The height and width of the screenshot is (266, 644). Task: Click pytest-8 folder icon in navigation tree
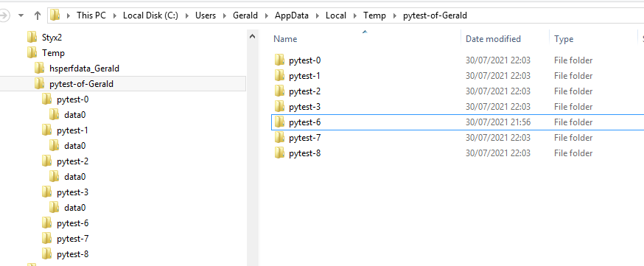click(46, 254)
